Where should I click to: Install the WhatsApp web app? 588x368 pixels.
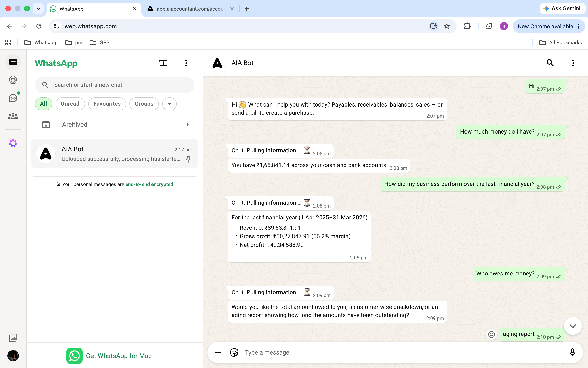(x=433, y=26)
